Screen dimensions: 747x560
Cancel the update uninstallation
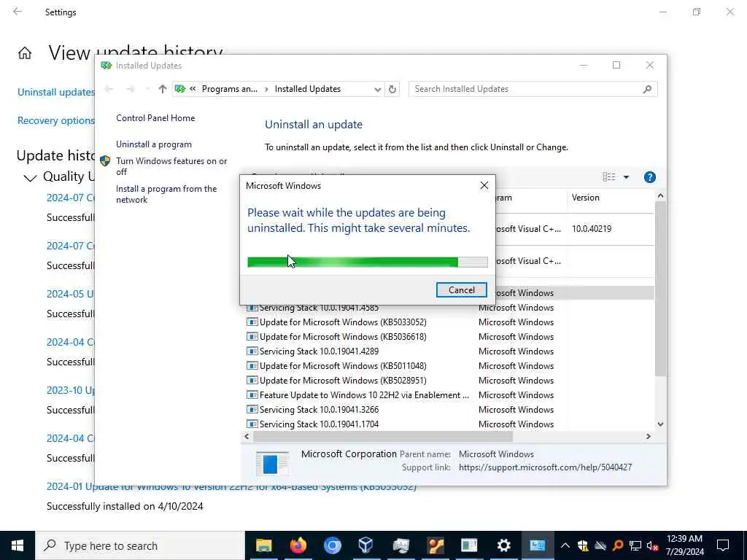(x=461, y=290)
